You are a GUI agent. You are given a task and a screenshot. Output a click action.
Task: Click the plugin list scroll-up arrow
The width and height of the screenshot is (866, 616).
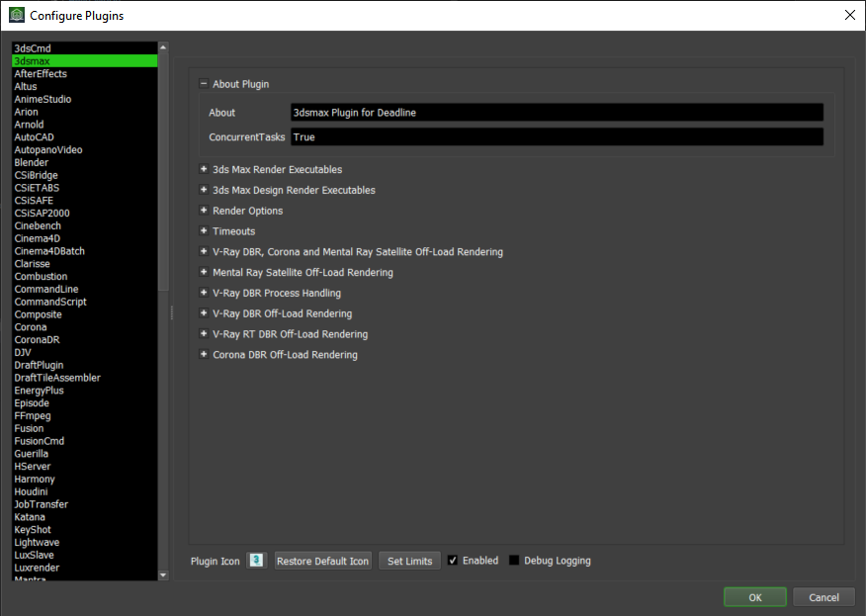(163, 47)
